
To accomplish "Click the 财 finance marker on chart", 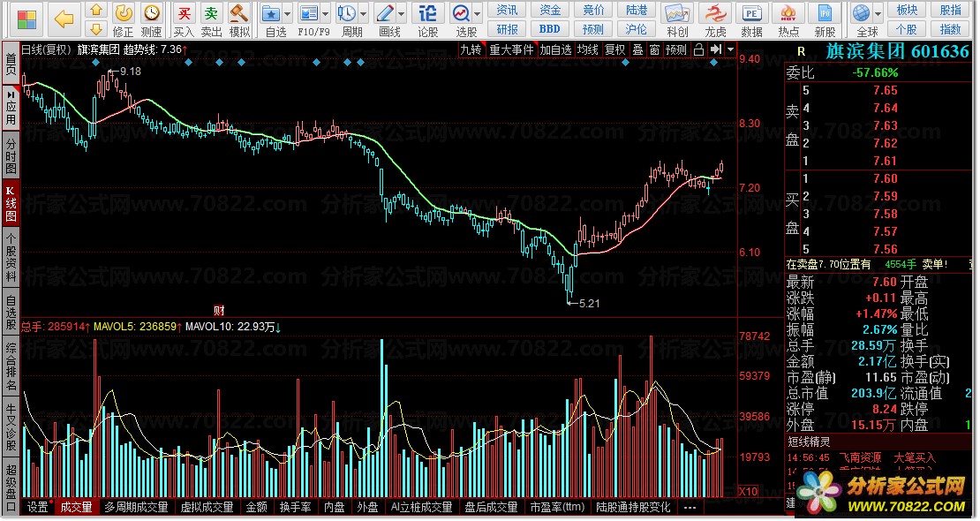I will pyautogui.click(x=219, y=310).
